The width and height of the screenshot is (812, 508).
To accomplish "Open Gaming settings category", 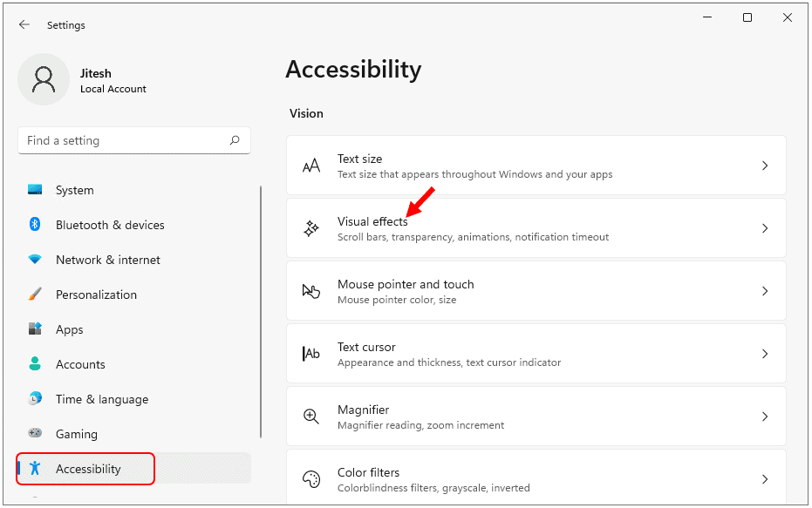I will coord(134,434).
